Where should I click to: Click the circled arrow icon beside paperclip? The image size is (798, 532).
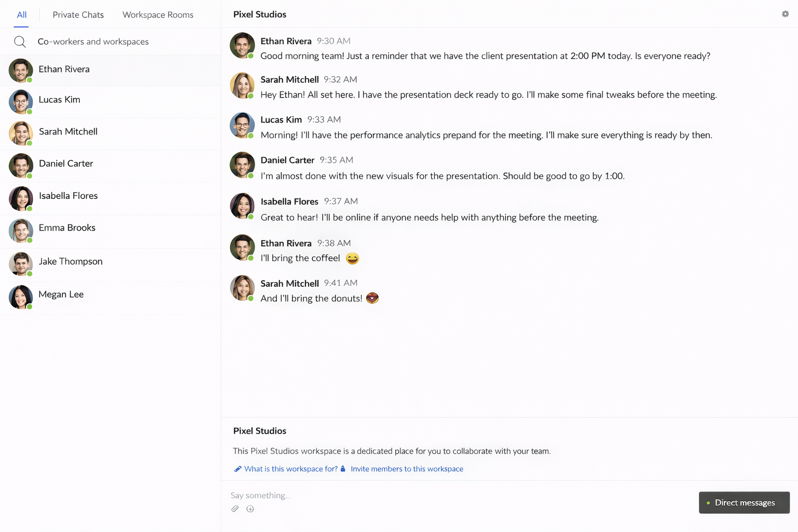point(250,509)
